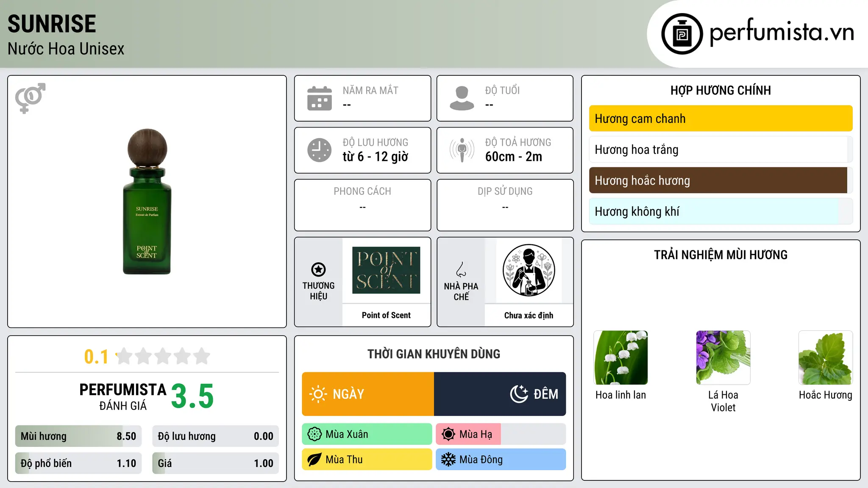The image size is (868, 488).
Task: Click the nose icon above Nhà pha chế
Action: (x=461, y=269)
